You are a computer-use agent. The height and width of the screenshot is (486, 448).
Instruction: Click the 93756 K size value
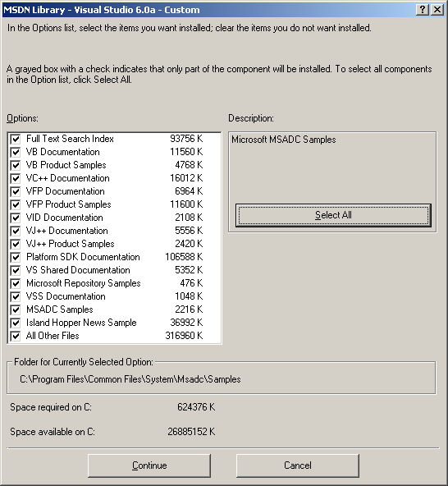[186, 139]
